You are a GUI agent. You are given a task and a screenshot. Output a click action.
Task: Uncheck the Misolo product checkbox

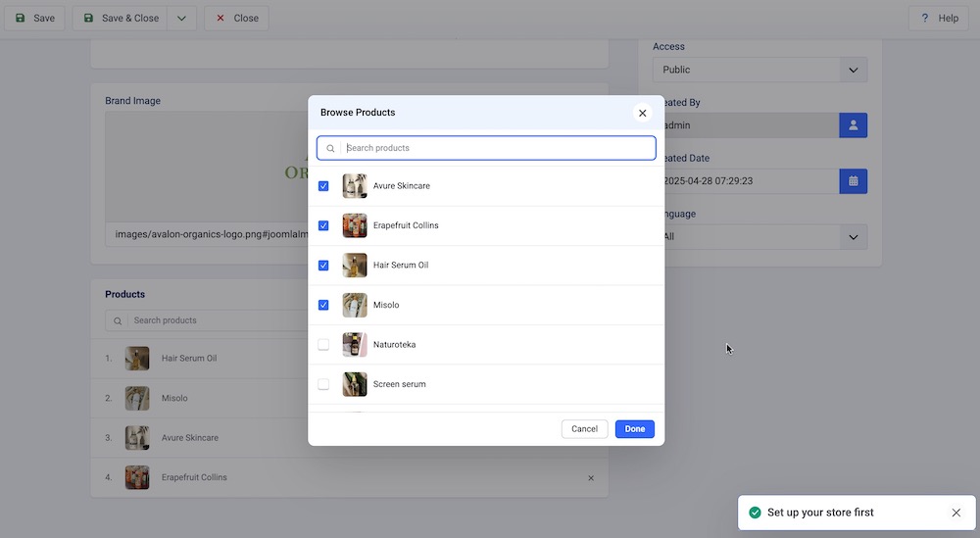[323, 305]
